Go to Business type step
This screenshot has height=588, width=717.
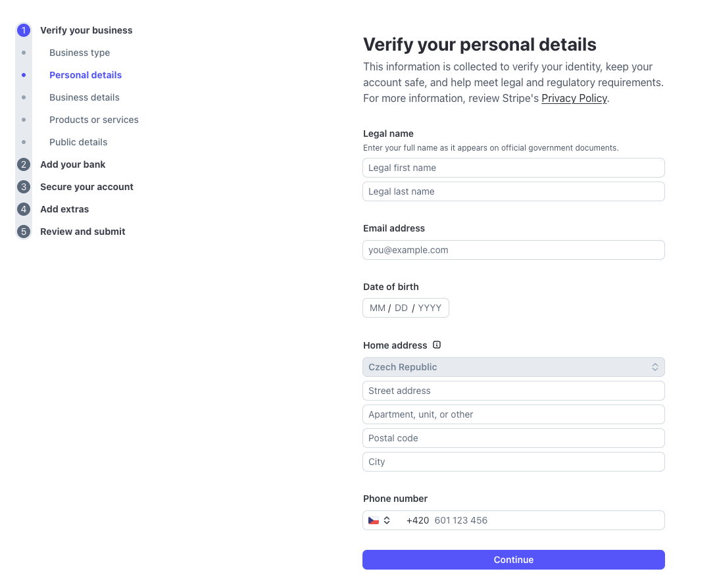point(80,53)
